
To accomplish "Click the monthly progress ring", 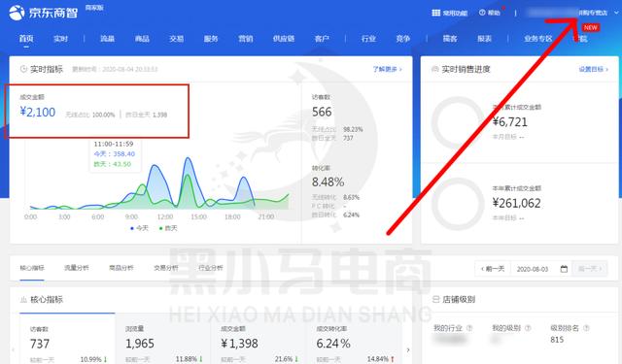I will click(458, 122).
